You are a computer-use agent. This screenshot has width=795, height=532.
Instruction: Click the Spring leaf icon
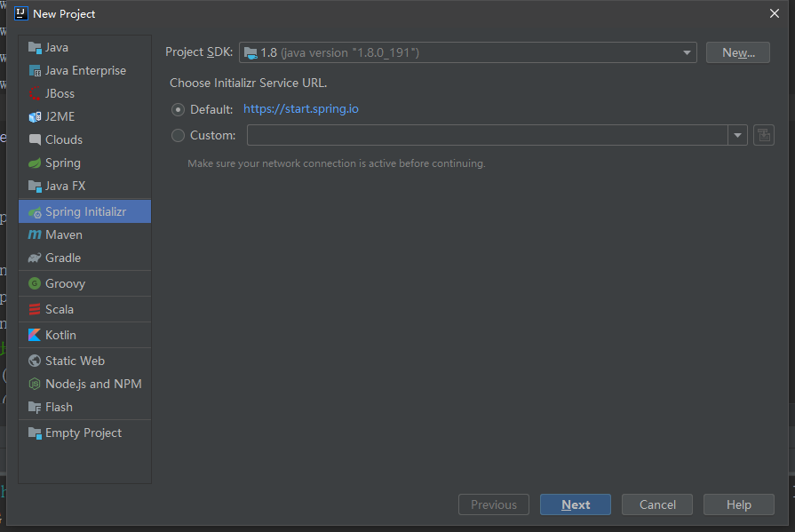point(35,163)
